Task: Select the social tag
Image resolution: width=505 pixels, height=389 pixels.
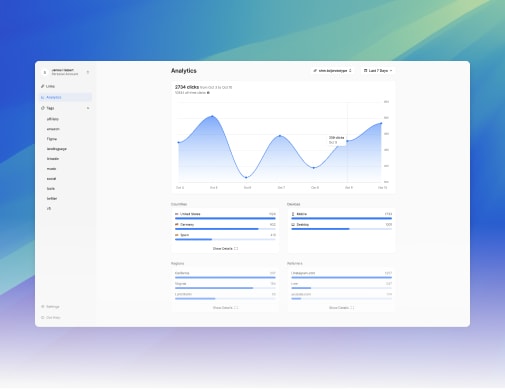Action: click(51, 179)
